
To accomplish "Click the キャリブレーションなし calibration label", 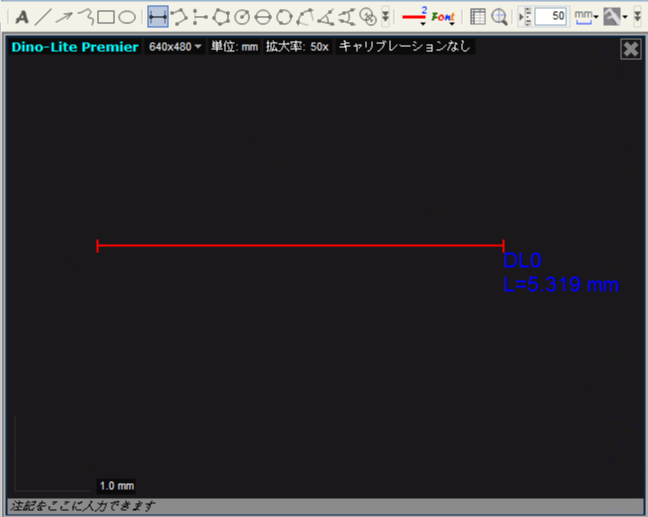I will 405,46.
